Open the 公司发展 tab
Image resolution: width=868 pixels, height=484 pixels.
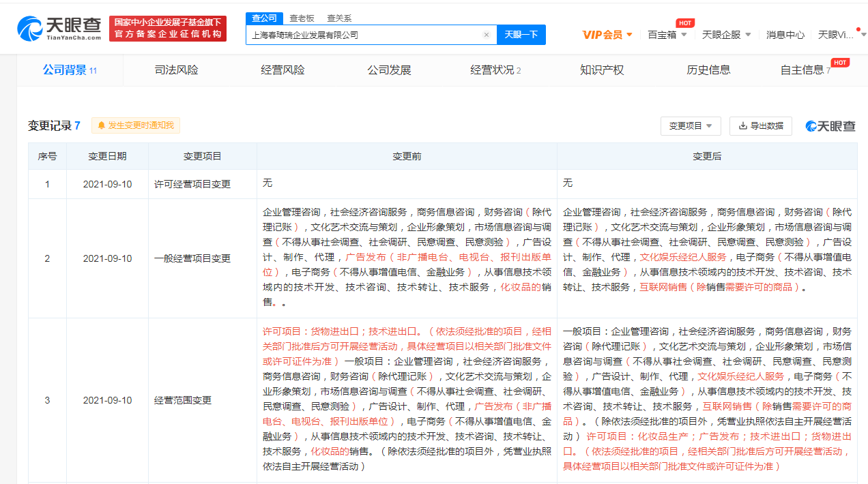coord(389,70)
